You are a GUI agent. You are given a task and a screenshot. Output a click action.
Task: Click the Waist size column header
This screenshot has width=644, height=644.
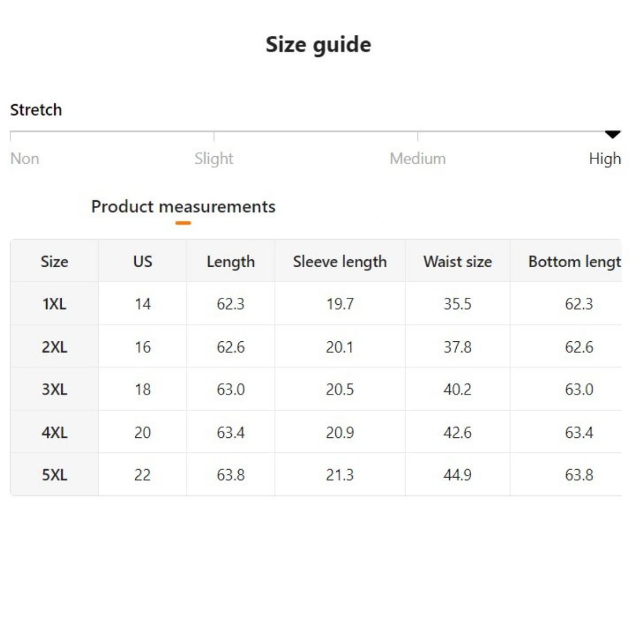pos(457,262)
